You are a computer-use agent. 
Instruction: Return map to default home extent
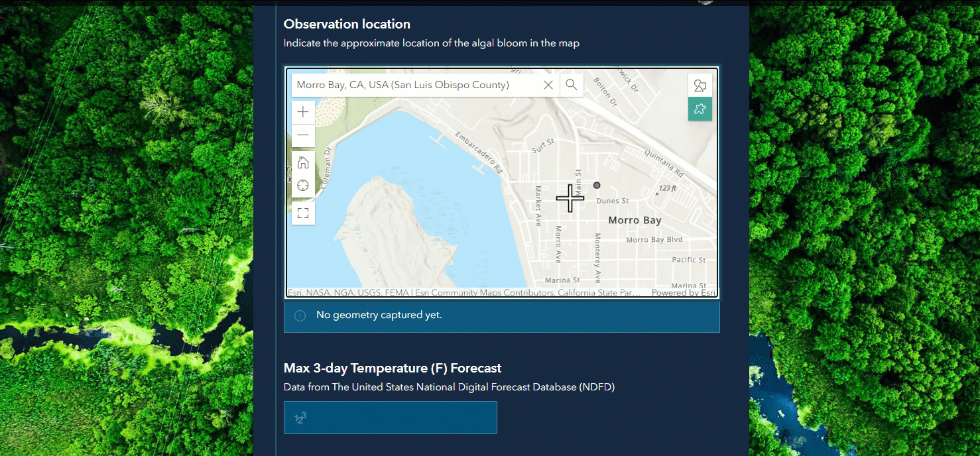[303, 161]
